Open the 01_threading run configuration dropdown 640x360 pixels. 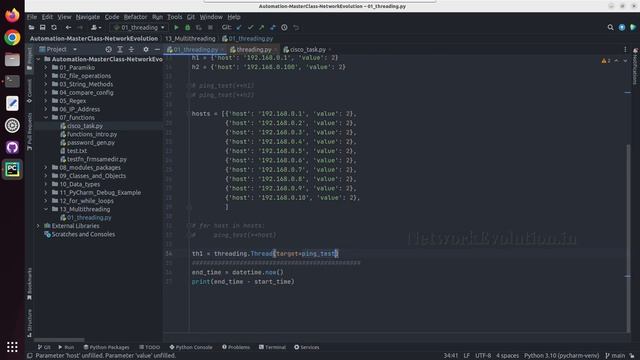139,27
